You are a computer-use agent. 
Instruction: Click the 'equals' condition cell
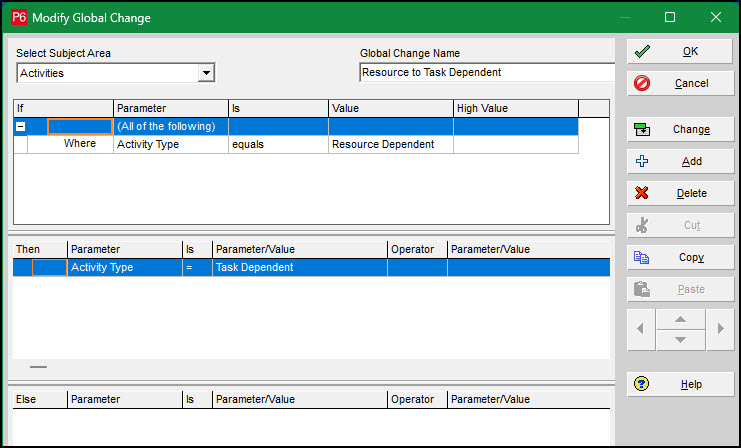pyautogui.click(x=278, y=144)
